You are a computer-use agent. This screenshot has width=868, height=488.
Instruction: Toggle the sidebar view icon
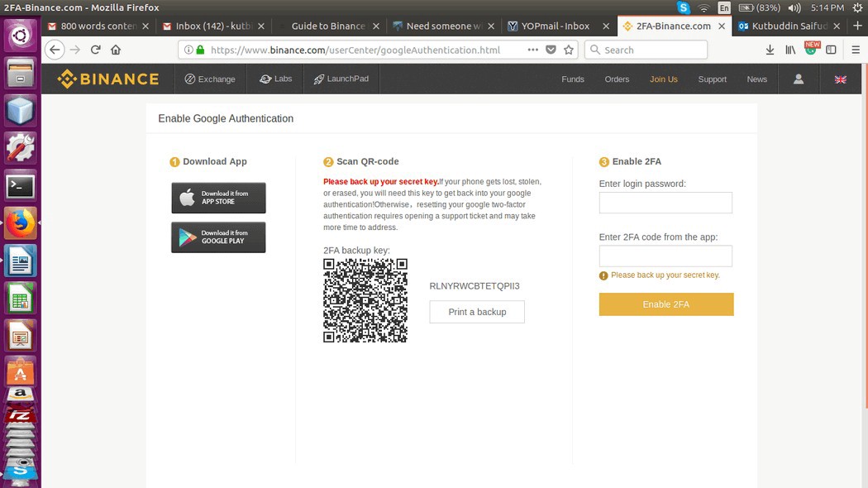pos(831,50)
